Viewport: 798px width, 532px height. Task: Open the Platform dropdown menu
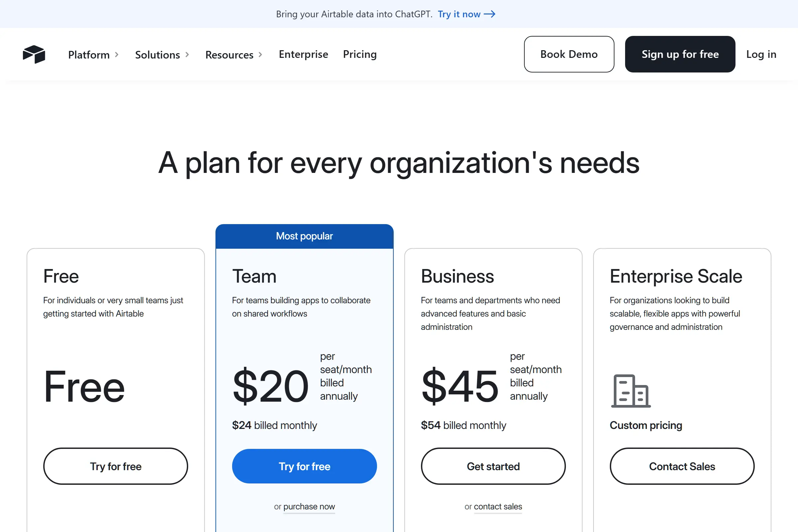coord(89,54)
